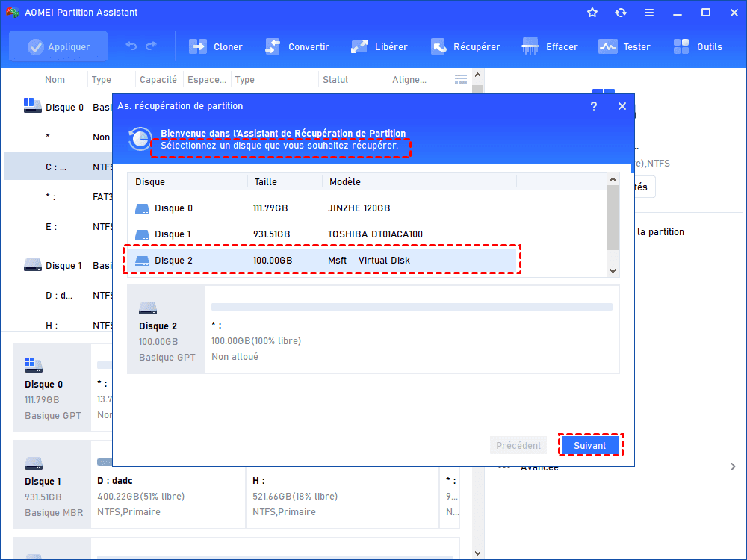Click the Disque 2 unallocated partition bar
Image resolution: width=747 pixels, height=560 pixels.
(412, 307)
